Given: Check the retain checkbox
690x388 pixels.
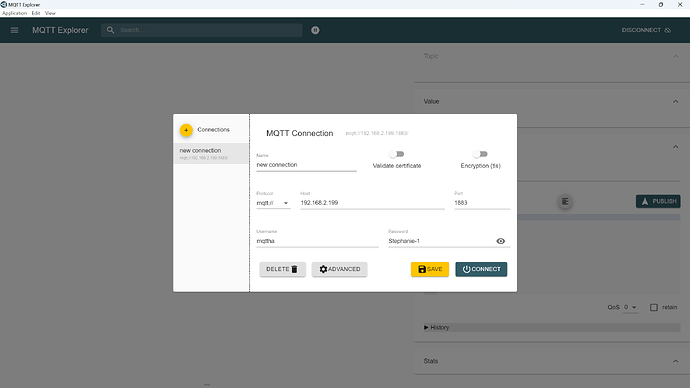Looking at the screenshot, I should point(654,307).
